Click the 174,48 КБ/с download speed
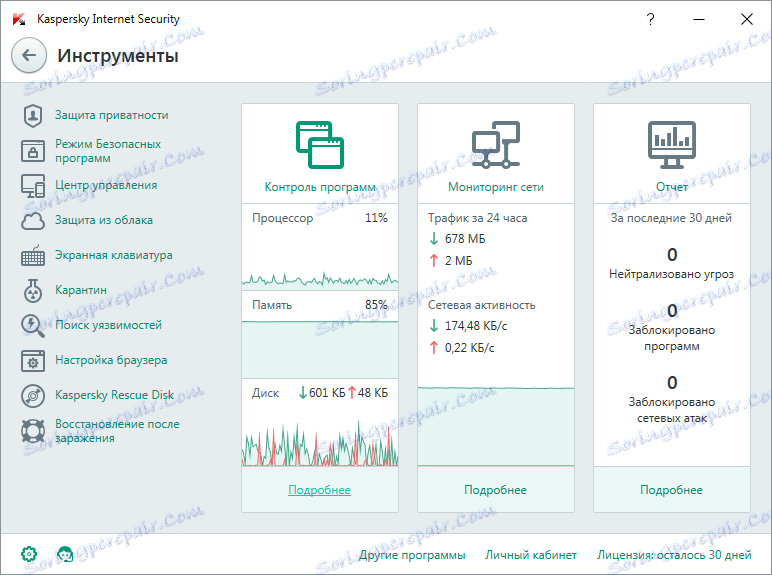Image resolution: width=772 pixels, height=575 pixels. [x=476, y=326]
